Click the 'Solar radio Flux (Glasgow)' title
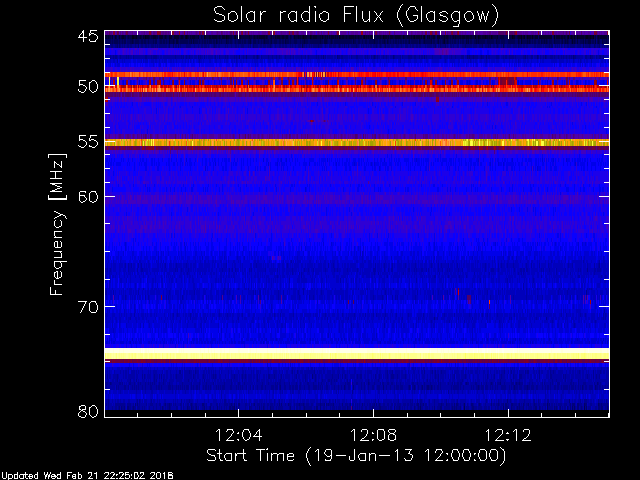The height and width of the screenshot is (480, 640). (x=356, y=16)
